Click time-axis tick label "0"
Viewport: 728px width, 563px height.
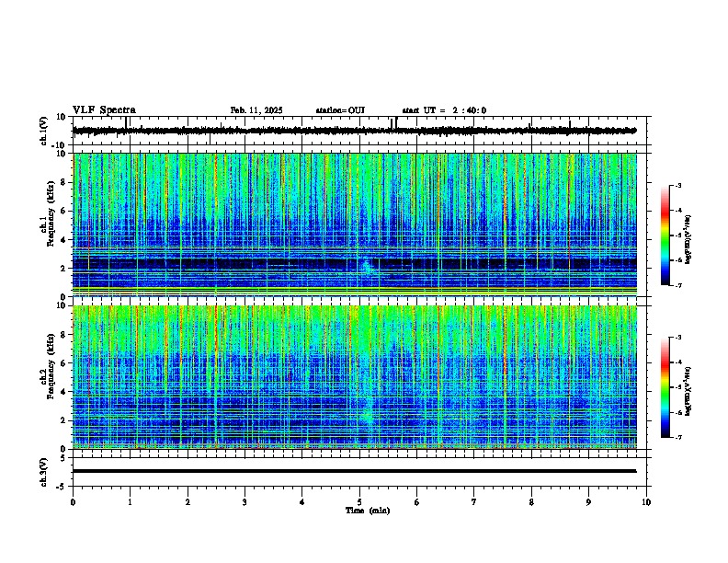click(x=73, y=502)
